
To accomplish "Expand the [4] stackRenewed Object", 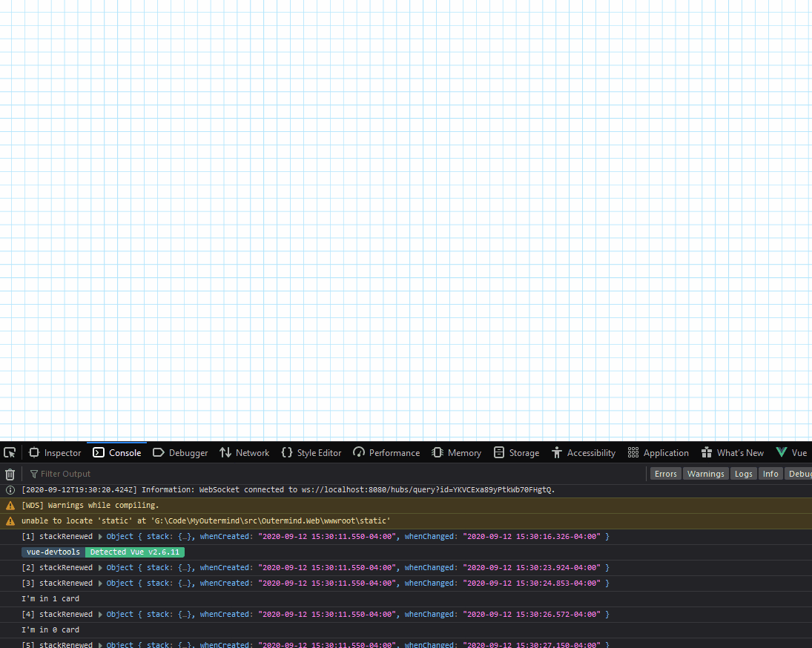I will coord(100,615).
